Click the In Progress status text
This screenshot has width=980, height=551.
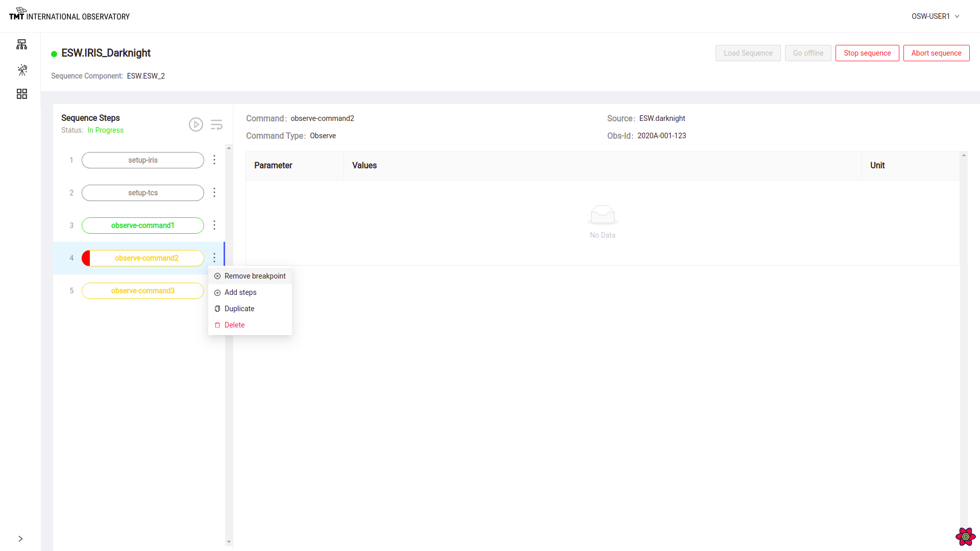106,130
